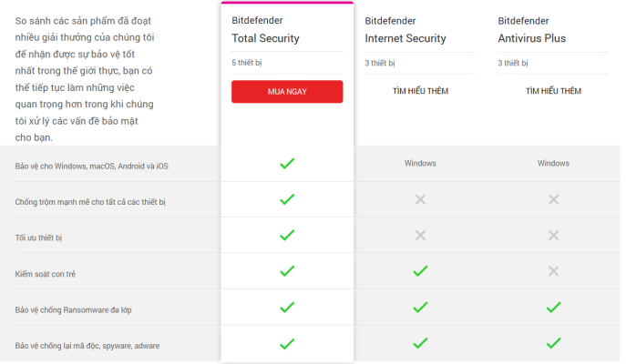
Task: Click the red MUA NGAY button
Action: (x=287, y=92)
